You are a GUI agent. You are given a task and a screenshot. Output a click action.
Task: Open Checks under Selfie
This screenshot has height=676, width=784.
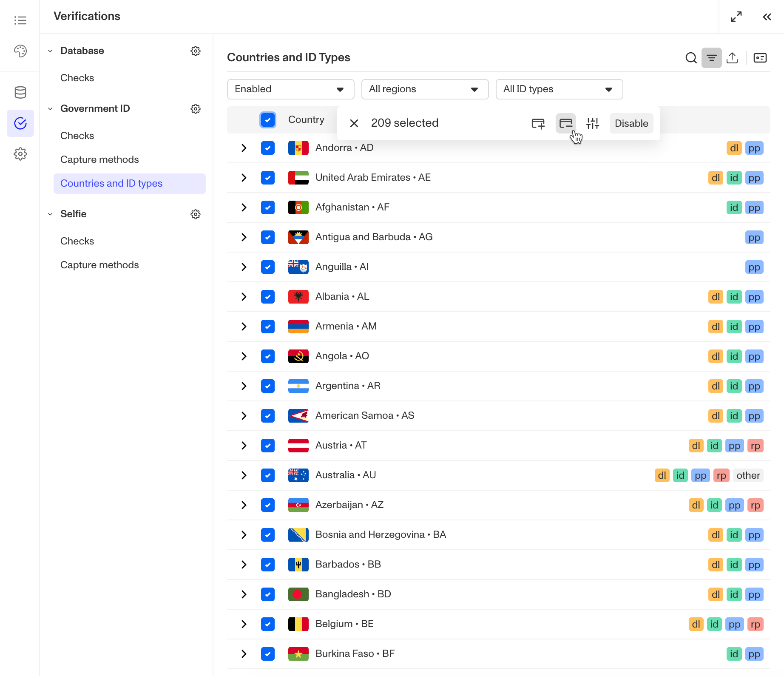[x=77, y=241]
